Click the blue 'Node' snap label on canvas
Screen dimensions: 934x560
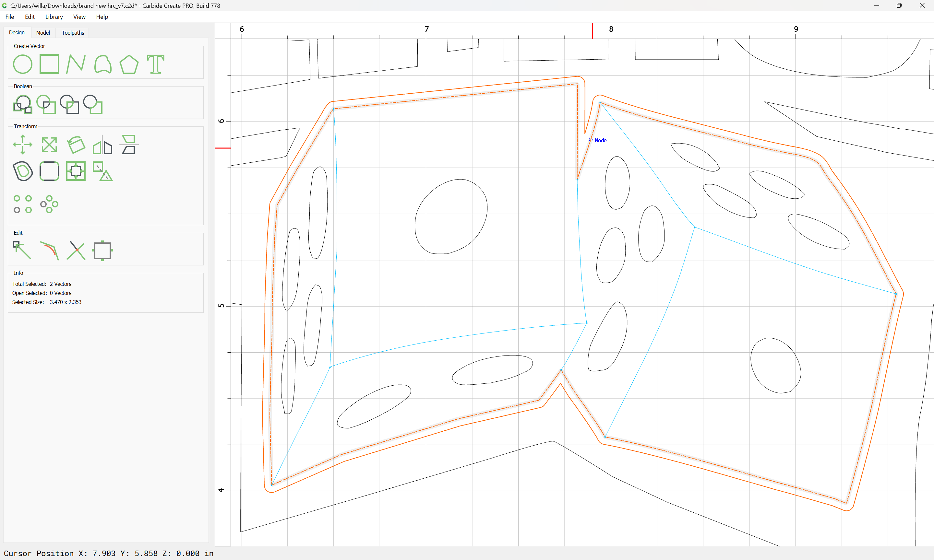601,140
